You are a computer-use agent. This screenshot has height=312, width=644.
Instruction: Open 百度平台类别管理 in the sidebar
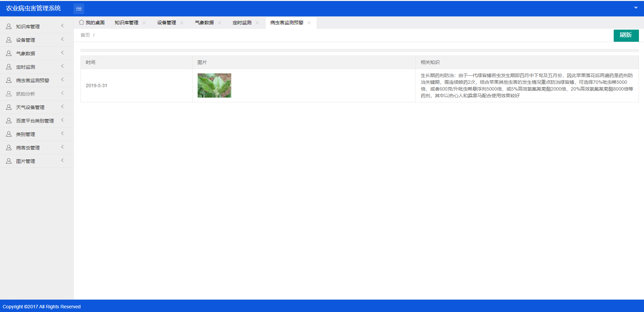click(35, 121)
